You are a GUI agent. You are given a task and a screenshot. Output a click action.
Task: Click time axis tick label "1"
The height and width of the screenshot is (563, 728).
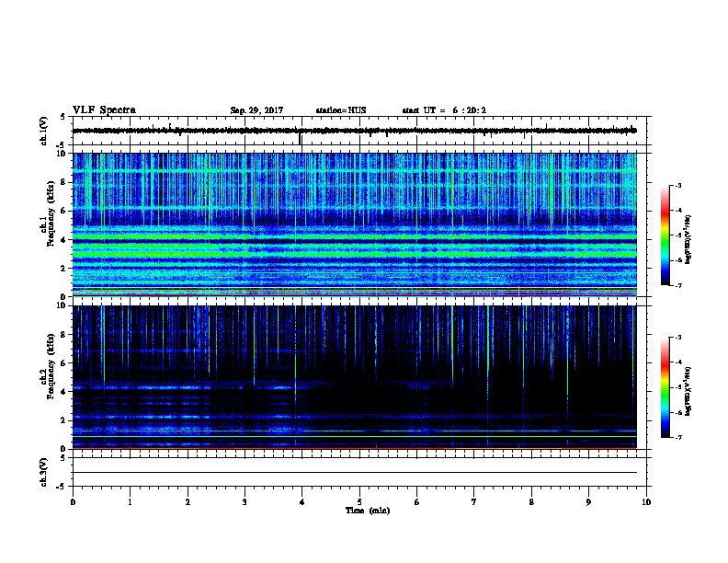(x=130, y=502)
